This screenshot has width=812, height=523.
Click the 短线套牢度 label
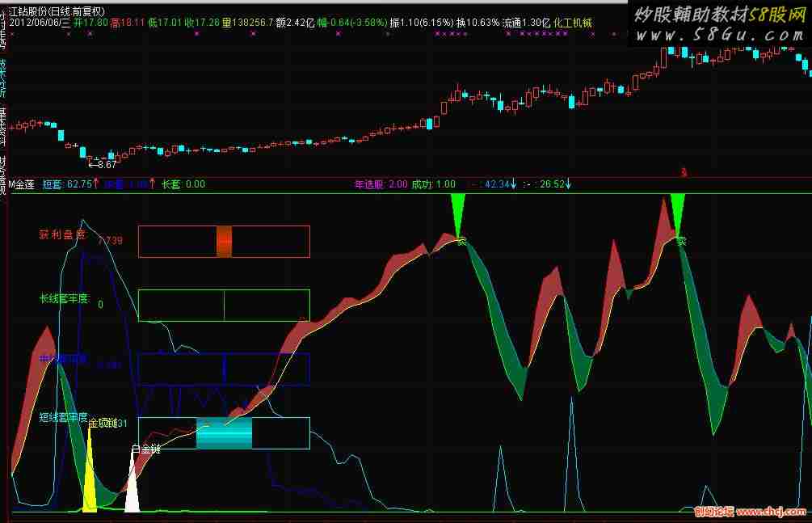coord(64,417)
